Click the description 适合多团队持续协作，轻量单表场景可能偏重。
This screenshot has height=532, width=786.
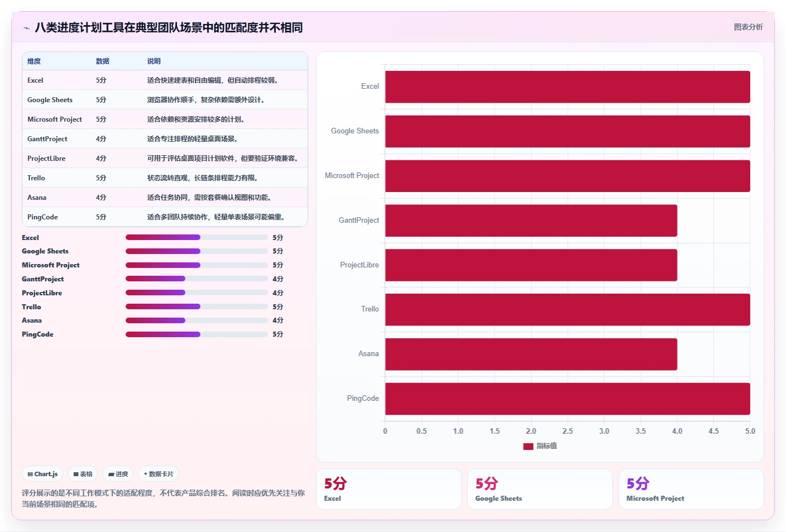click(x=216, y=217)
